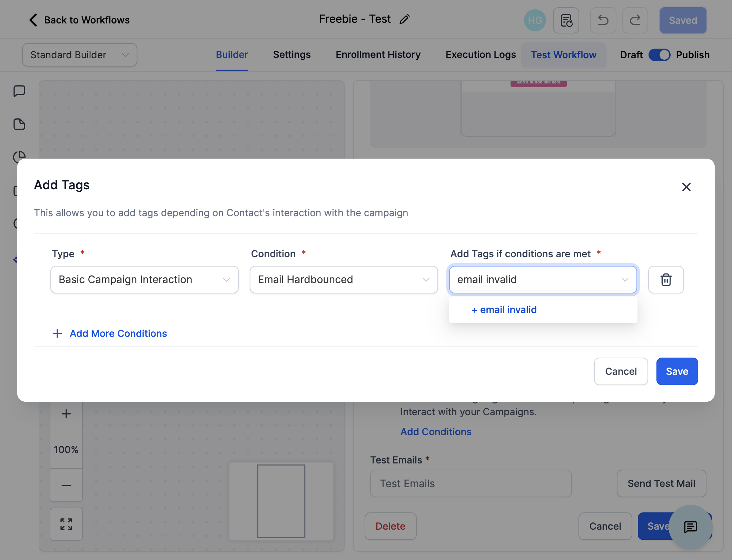The height and width of the screenshot is (560, 732).
Task: Click the plus icon beside Add More Conditions
Action: pyautogui.click(x=57, y=333)
